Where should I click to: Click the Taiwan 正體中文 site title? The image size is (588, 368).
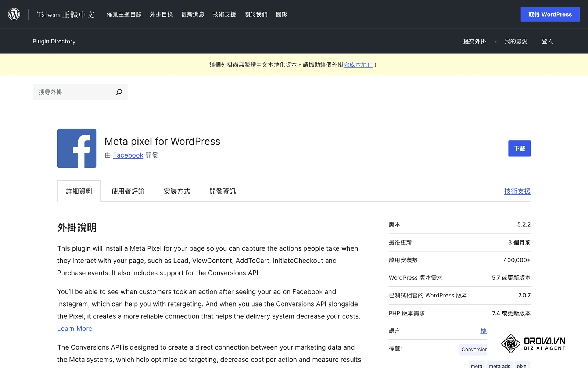point(66,14)
